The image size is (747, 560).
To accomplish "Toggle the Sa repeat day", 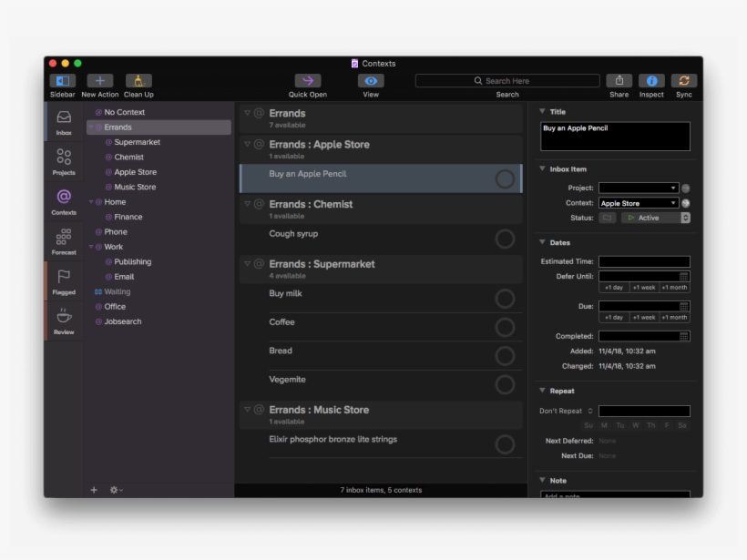I will (682, 425).
